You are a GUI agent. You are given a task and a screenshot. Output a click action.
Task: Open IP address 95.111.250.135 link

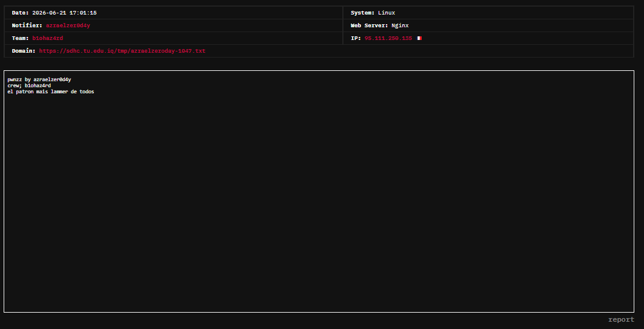(x=388, y=38)
